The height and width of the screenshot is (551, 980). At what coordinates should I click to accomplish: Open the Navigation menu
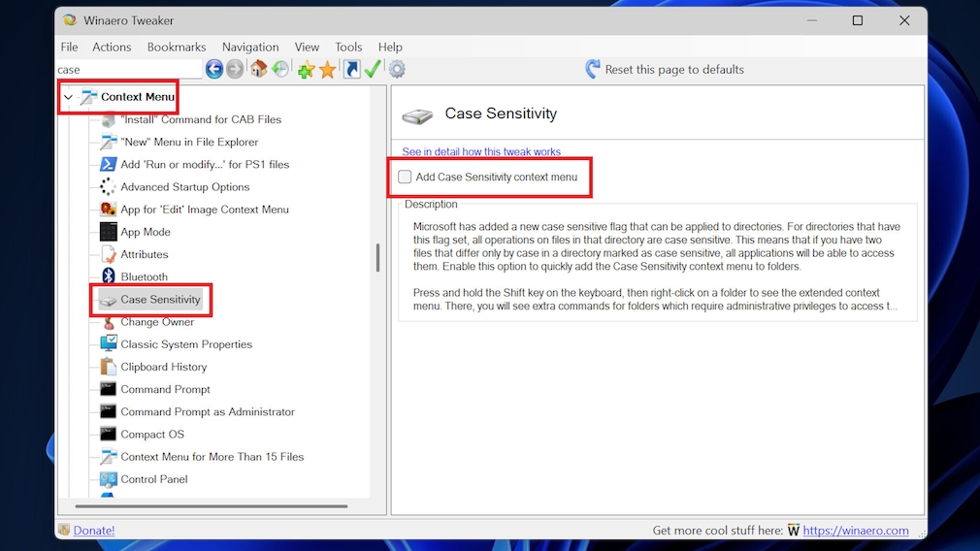click(x=250, y=47)
